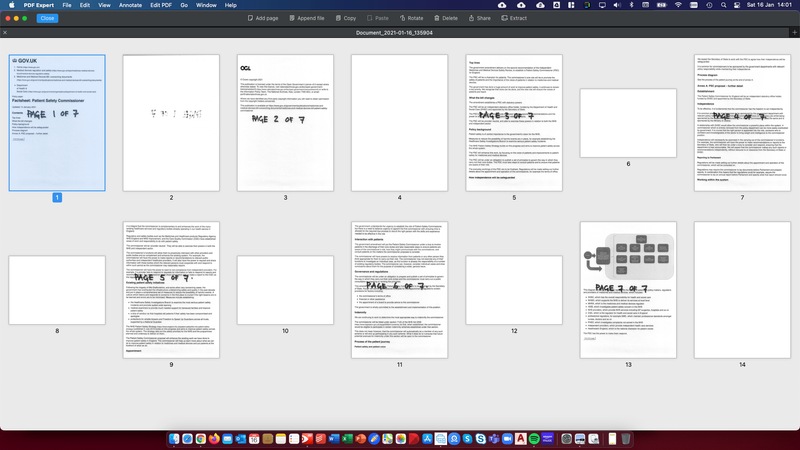Select the page 13 diagram thumbnail
Image resolution: width=800 pixels, height=450 pixels.
(x=628, y=289)
